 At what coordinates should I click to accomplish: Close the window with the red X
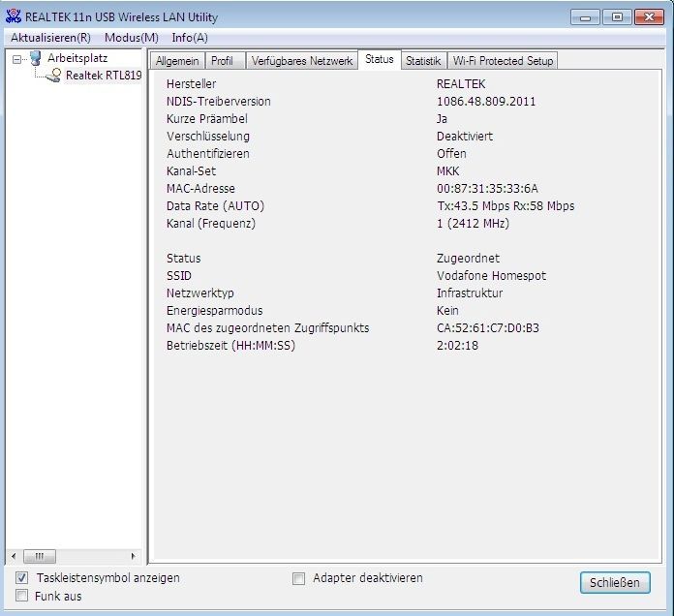pyautogui.click(x=649, y=17)
